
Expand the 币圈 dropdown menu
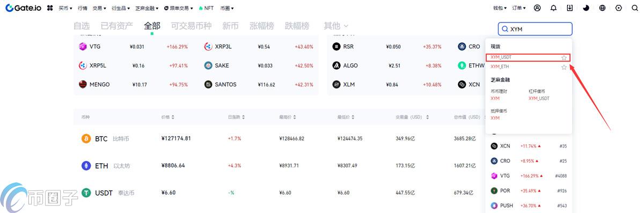click(x=226, y=8)
